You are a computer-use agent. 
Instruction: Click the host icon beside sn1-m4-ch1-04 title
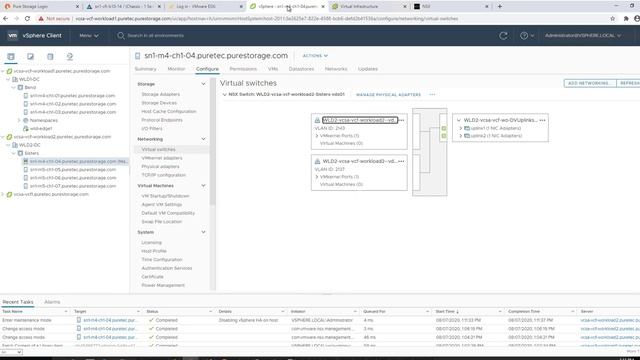138,56
